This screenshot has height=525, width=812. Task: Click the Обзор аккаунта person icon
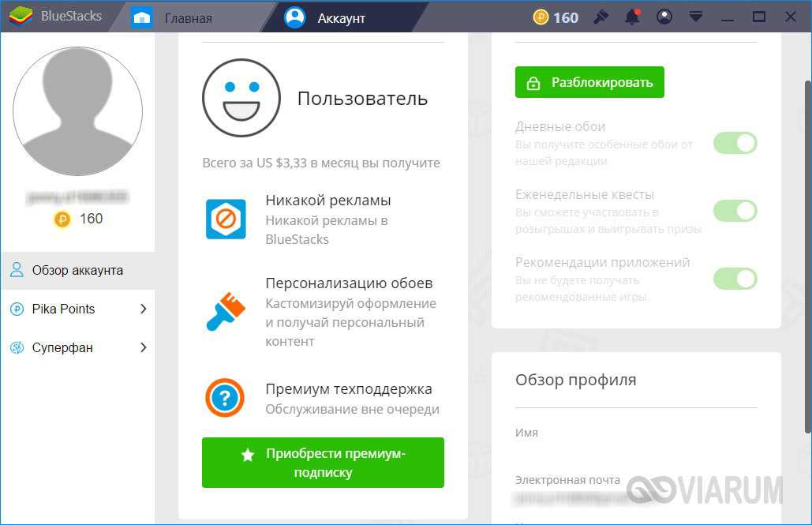pyautogui.click(x=17, y=269)
